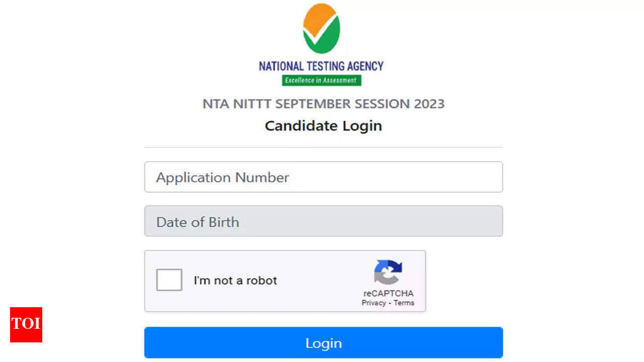Click the green Excellence in Assessment banner

(321, 80)
